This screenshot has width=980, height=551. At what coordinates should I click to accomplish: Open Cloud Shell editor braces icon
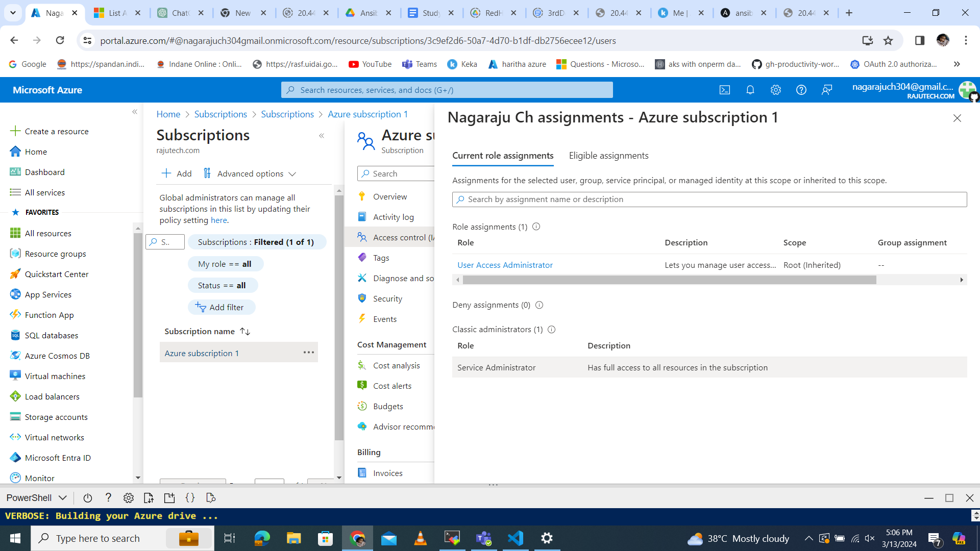(x=190, y=497)
